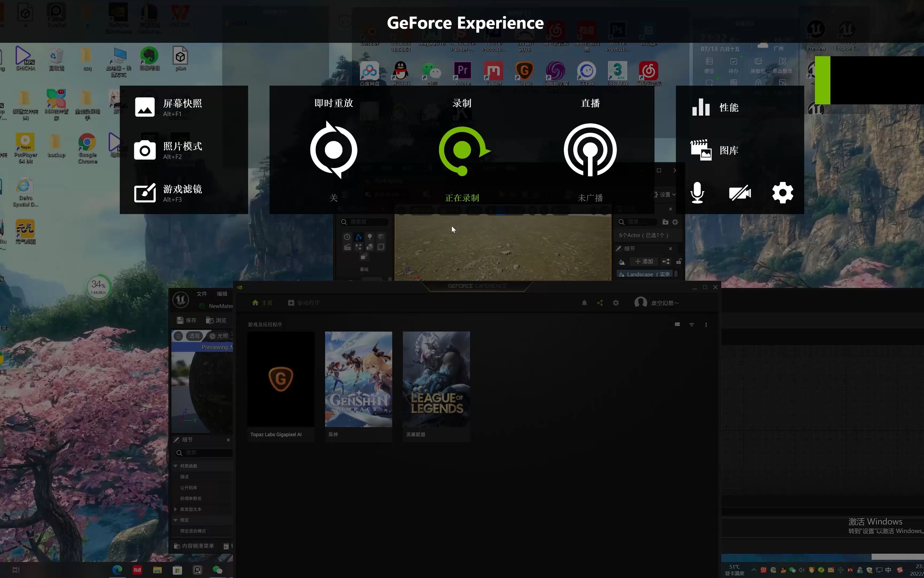Change games grid view layout
924x578 pixels.
[677, 324]
